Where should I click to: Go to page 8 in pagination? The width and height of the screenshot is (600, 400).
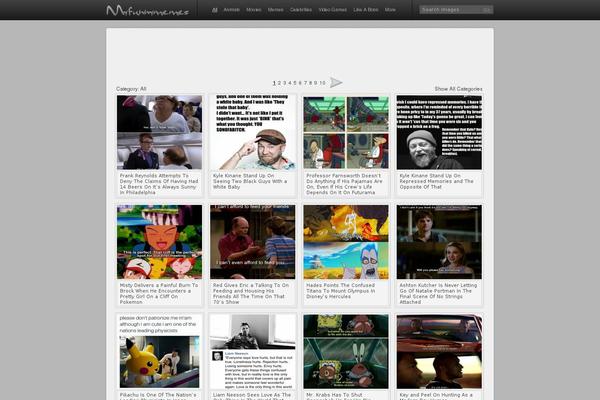click(x=310, y=83)
